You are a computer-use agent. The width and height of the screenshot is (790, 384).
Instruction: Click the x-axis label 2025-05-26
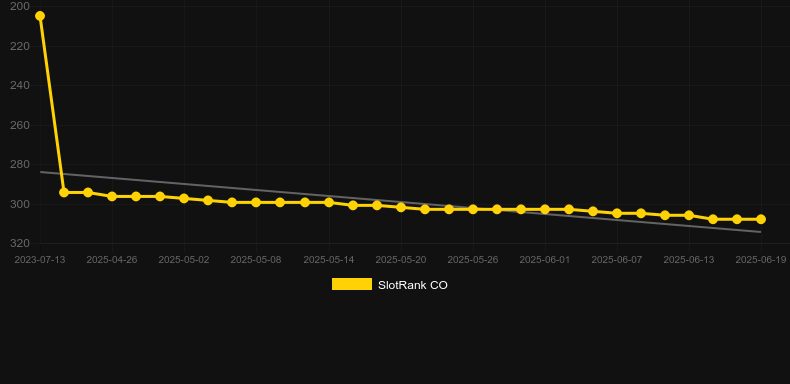(x=473, y=260)
